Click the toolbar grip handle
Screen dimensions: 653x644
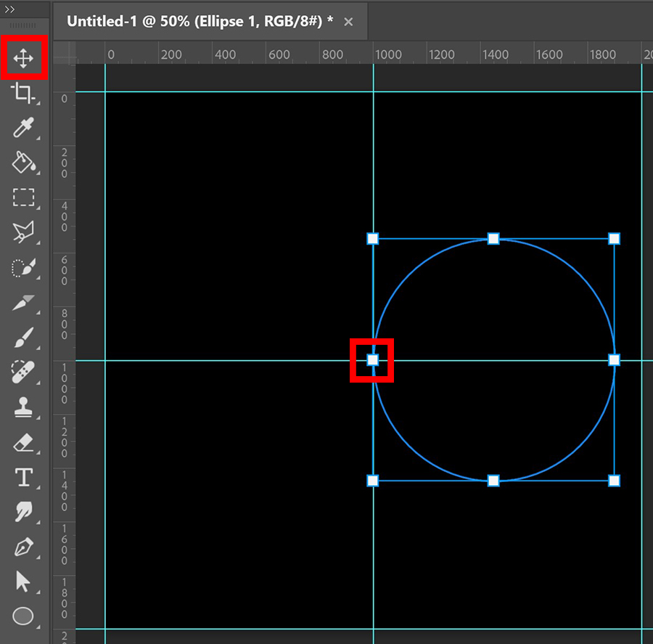coord(23,26)
